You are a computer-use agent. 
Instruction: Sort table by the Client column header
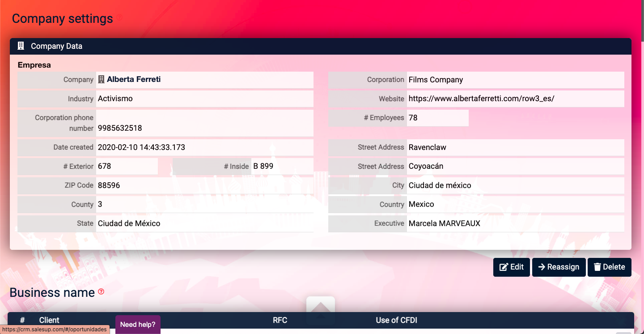49,320
